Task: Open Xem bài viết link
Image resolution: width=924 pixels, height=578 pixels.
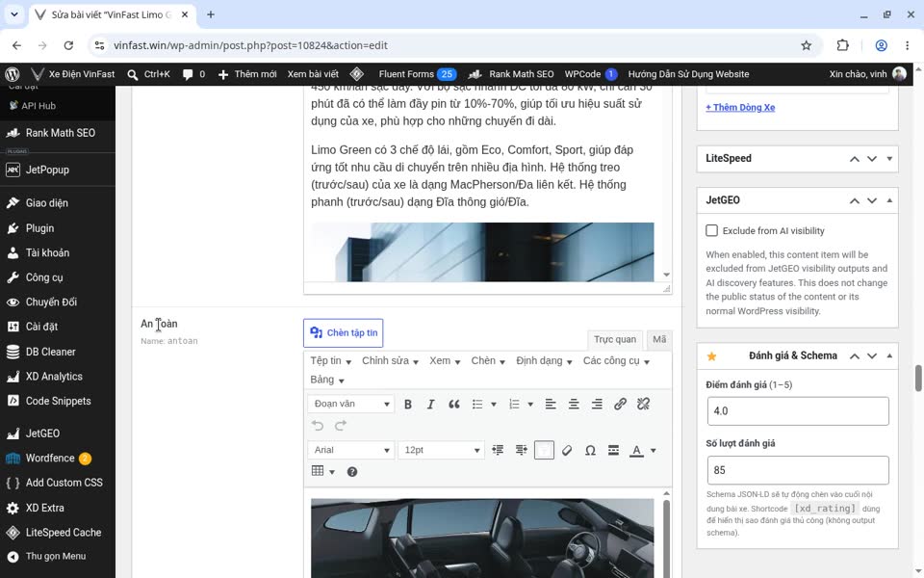Action: [313, 74]
